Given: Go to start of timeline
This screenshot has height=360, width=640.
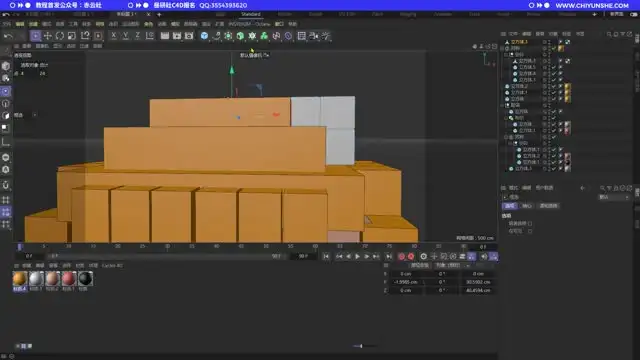Looking at the screenshot, I should [326, 256].
